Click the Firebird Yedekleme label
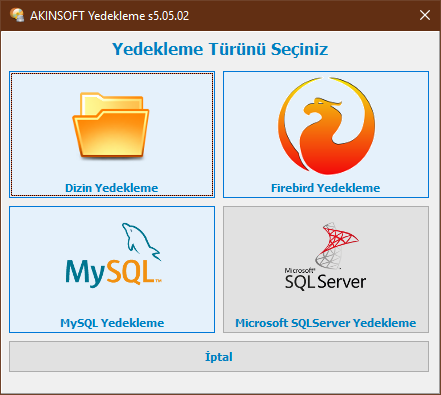Viewport: 441px width, 395px height. (x=326, y=188)
